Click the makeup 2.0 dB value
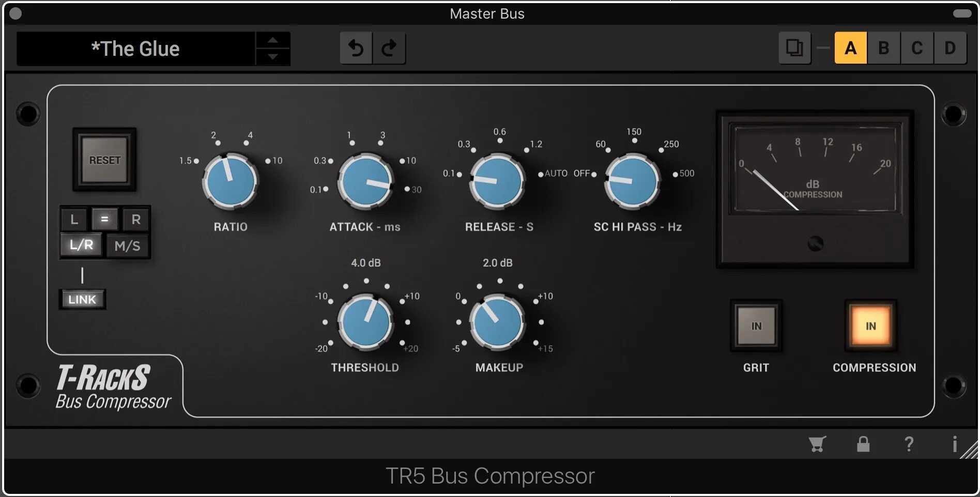Image resolution: width=980 pixels, height=497 pixels. [498, 262]
